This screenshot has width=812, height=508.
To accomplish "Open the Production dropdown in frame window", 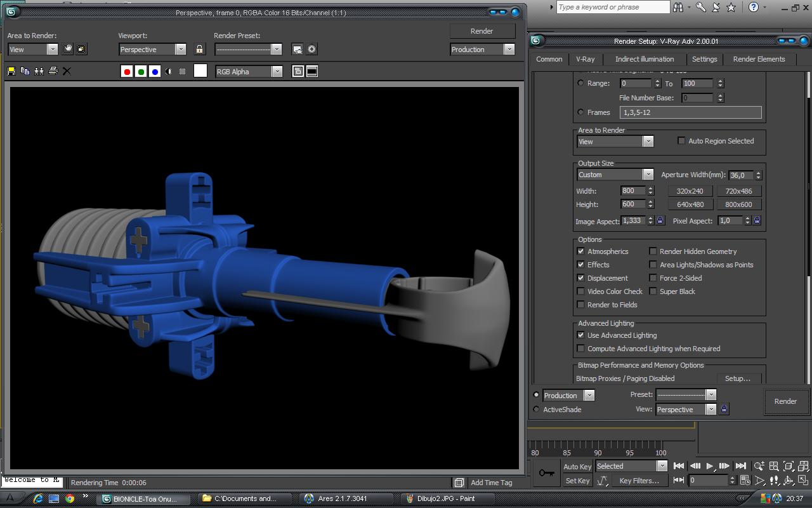I will pos(482,50).
